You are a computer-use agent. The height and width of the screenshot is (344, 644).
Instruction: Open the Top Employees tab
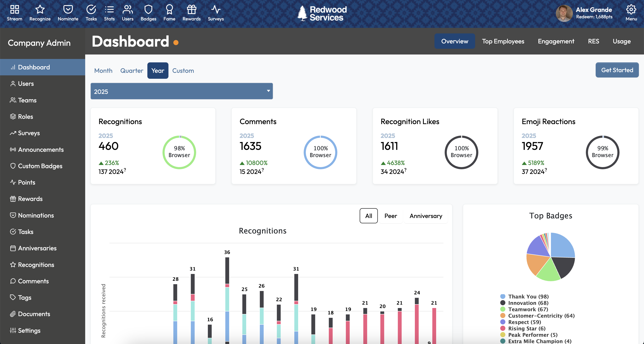tap(503, 41)
